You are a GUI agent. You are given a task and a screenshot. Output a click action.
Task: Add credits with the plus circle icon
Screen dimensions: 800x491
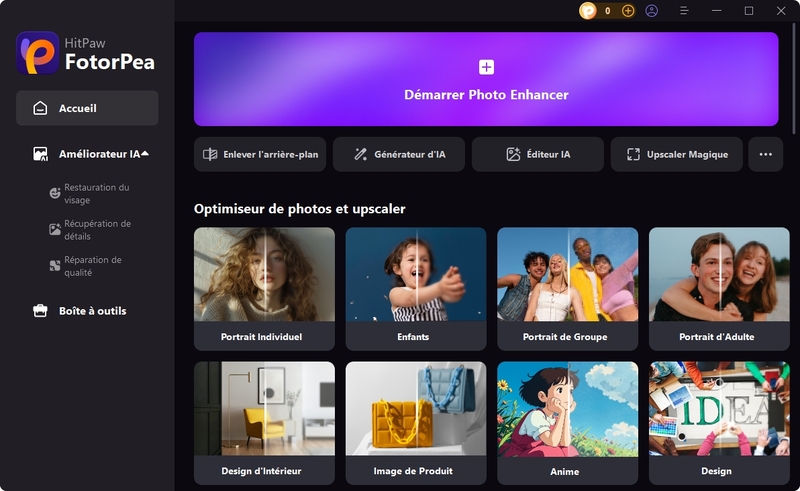[x=628, y=11]
